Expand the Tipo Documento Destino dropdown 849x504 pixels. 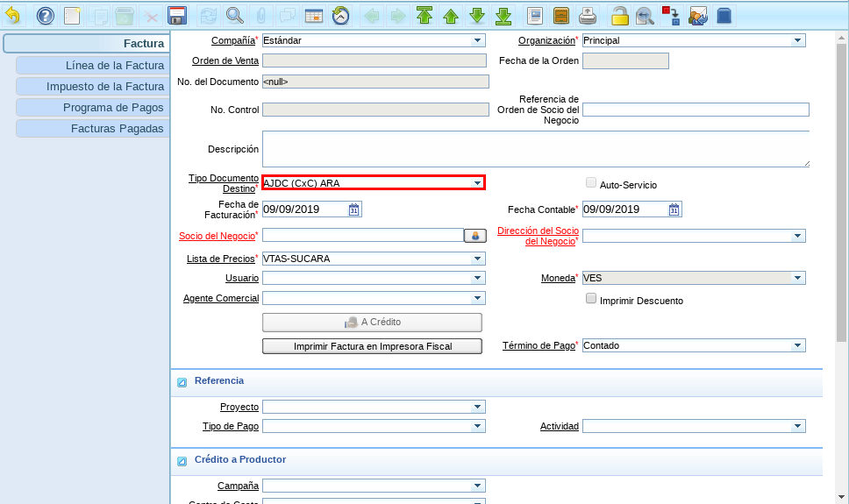[477, 183]
